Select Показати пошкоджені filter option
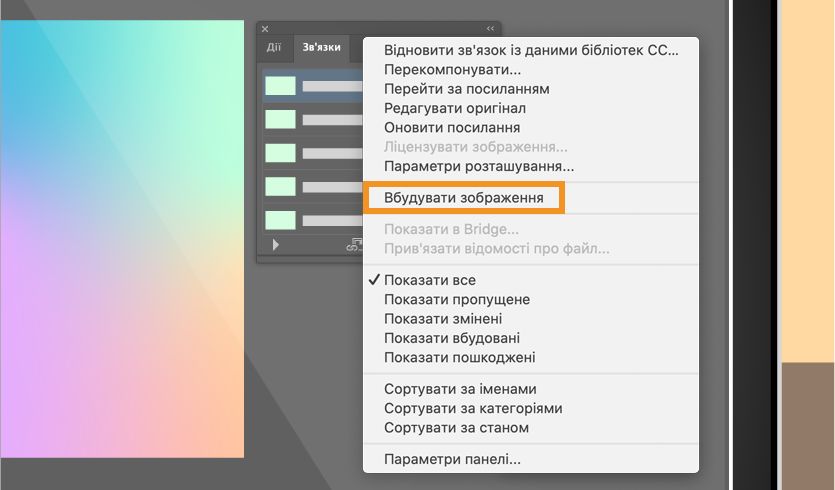Viewport: 835px width, 490px height. click(460, 357)
